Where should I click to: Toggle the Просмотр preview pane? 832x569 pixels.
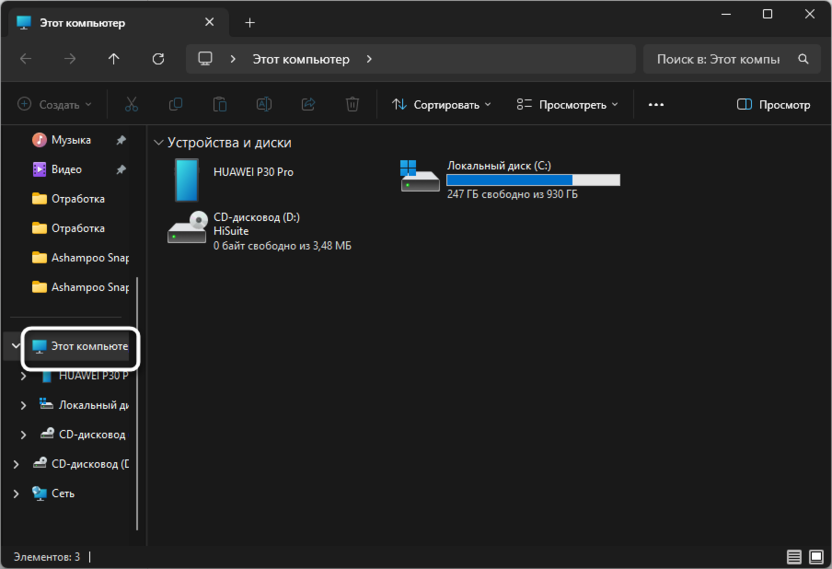pyautogui.click(x=773, y=104)
